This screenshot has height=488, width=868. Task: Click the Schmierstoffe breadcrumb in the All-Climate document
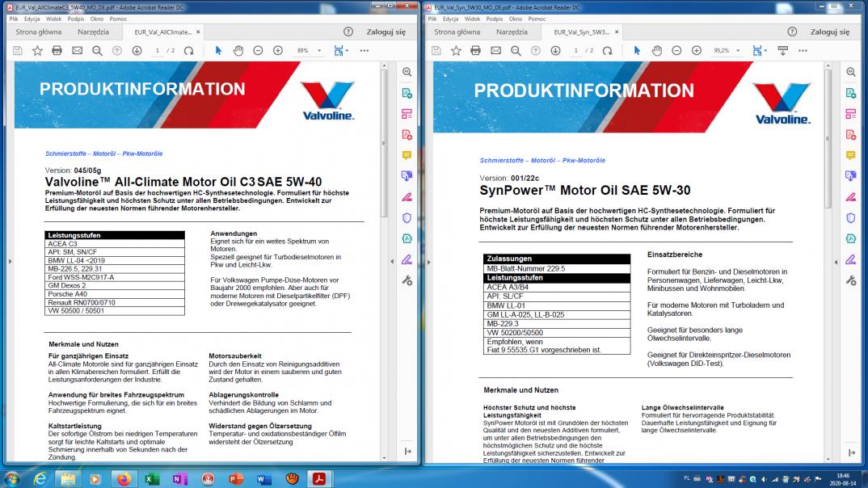click(66, 154)
